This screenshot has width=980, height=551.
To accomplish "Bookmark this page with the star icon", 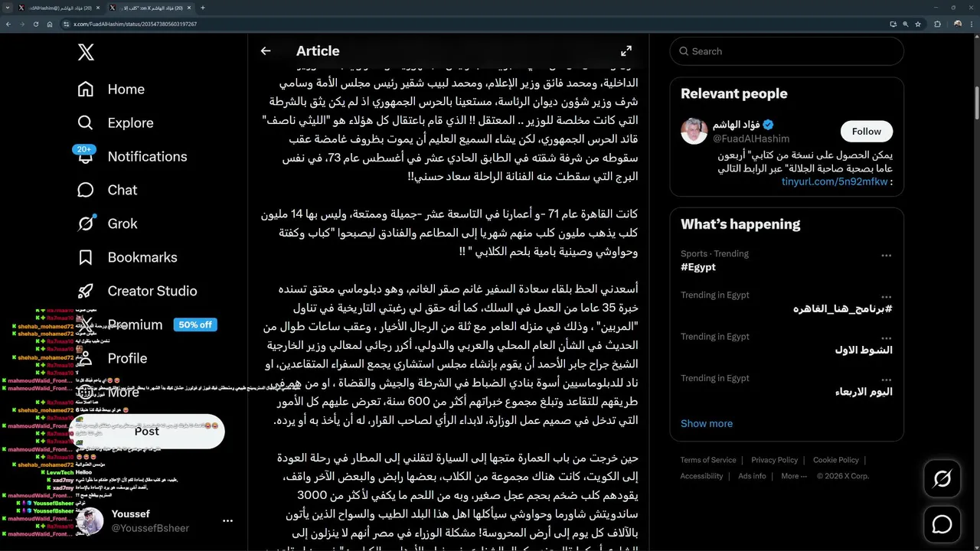I will pos(919,24).
